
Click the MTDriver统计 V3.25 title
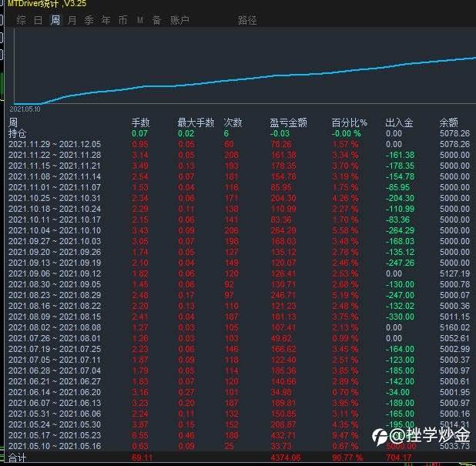pyautogui.click(x=47, y=4)
